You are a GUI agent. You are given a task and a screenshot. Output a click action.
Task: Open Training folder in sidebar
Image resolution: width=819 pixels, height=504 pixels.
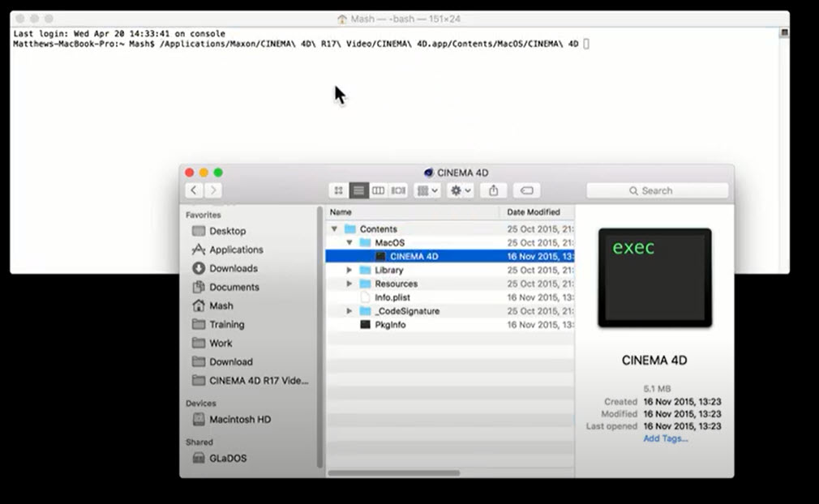[x=218, y=325]
